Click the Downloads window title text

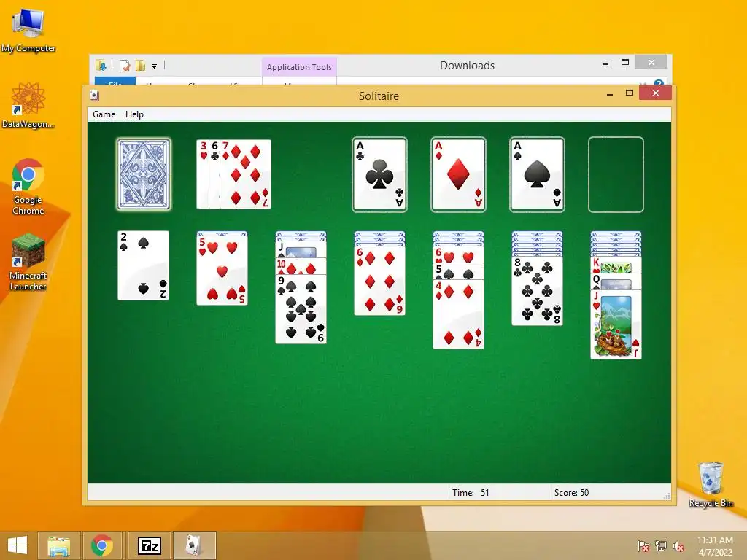pyautogui.click(x=467, y=66)
